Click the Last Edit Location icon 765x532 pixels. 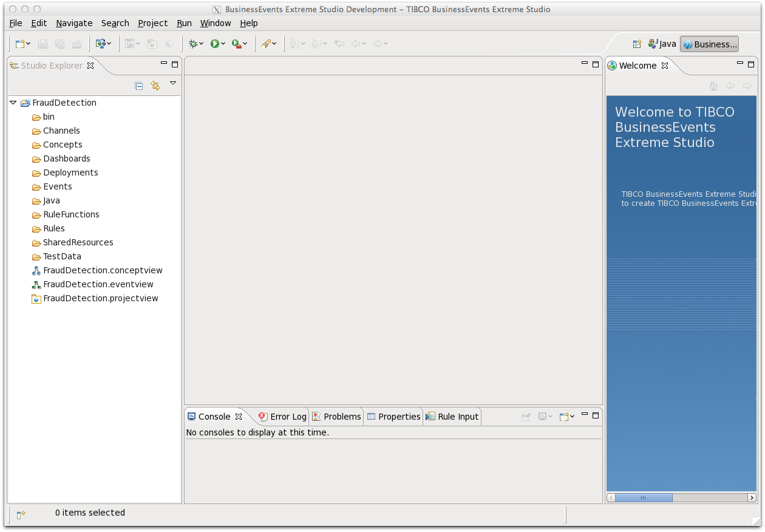click(x=339, y=44)
